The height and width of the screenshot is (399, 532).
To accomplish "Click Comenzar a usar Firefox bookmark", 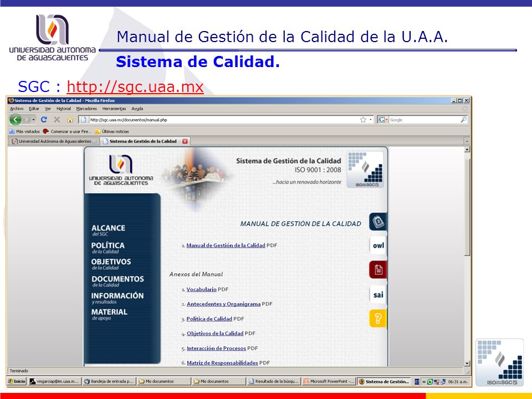I will point(67,131).
